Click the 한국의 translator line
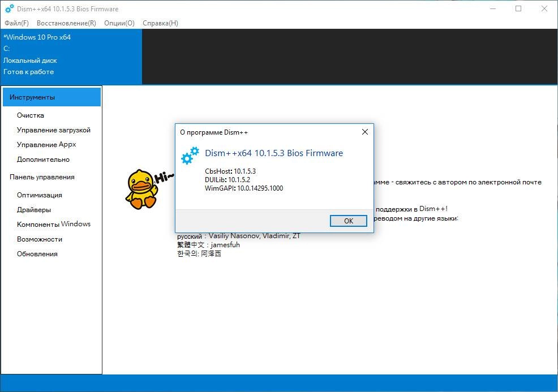558x392 pixels. tap(199, 253)
